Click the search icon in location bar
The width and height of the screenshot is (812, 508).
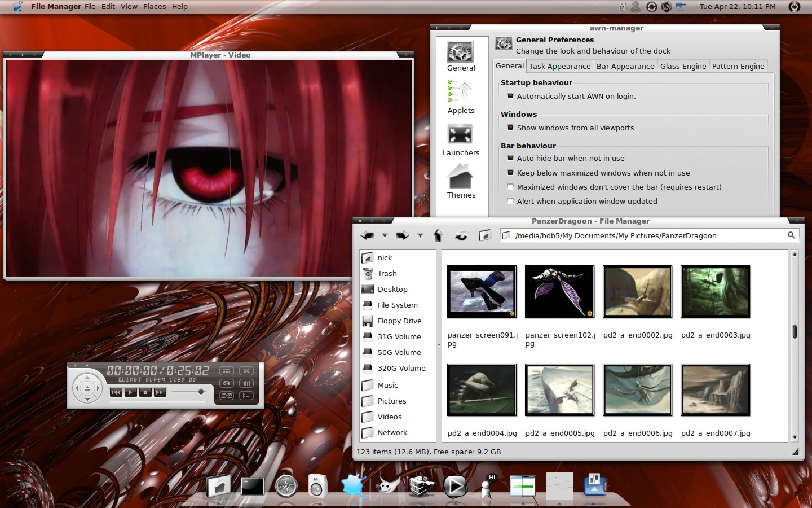tap(791, 235)
